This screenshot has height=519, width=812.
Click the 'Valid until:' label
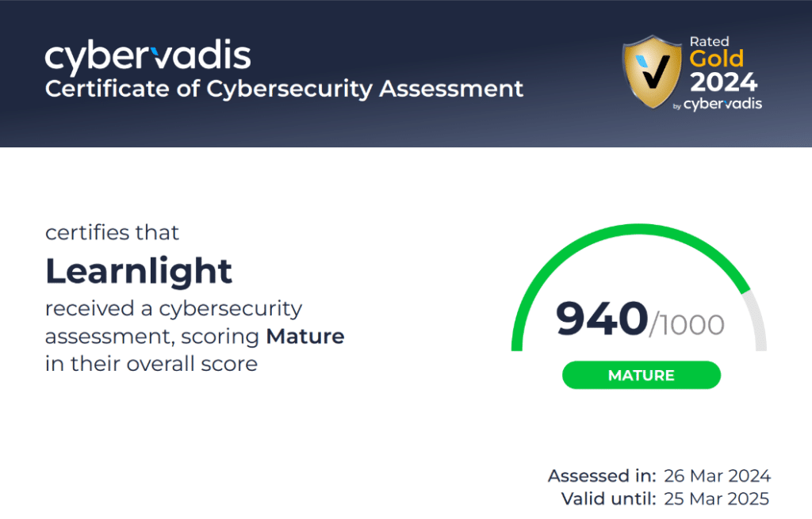[608, 499]
